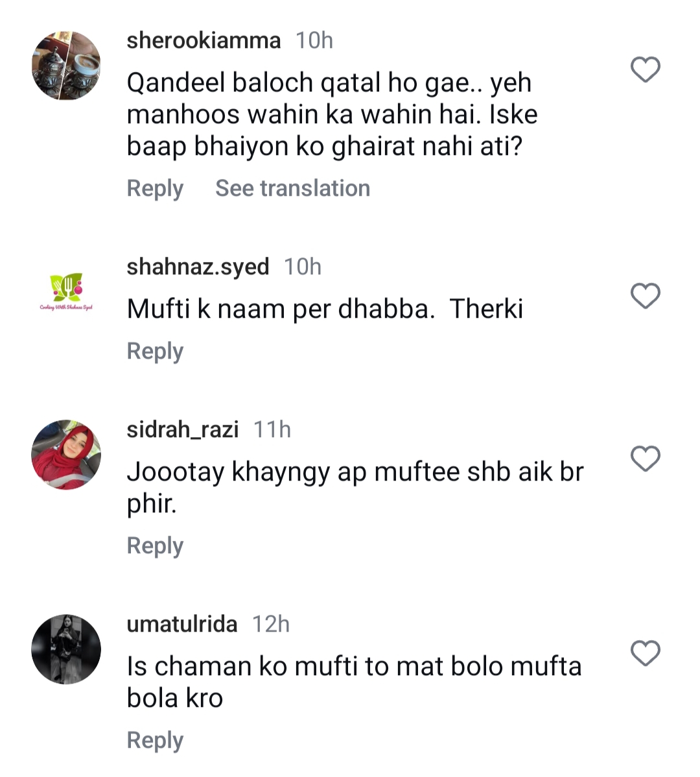Image resolution: width=700 pixels, height=777 pixels.
Task: Open the username shahnaz.syed
Action: click(198, 266)
